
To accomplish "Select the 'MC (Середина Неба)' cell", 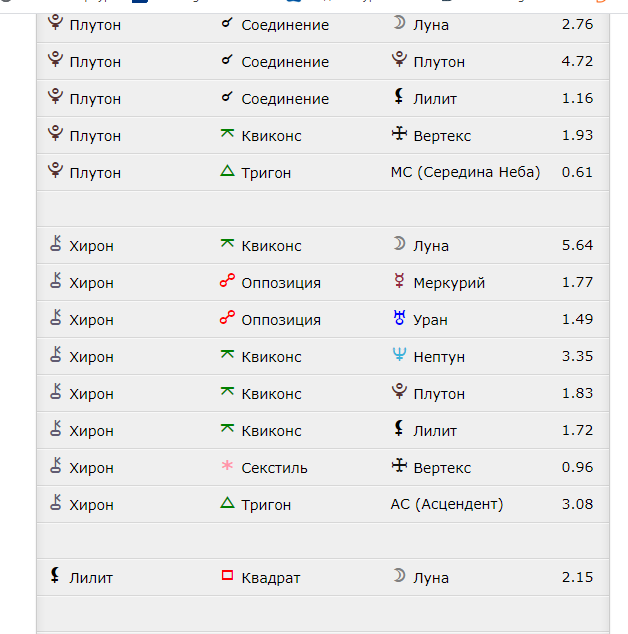I will pyautogui.click(x=465, y=172).
